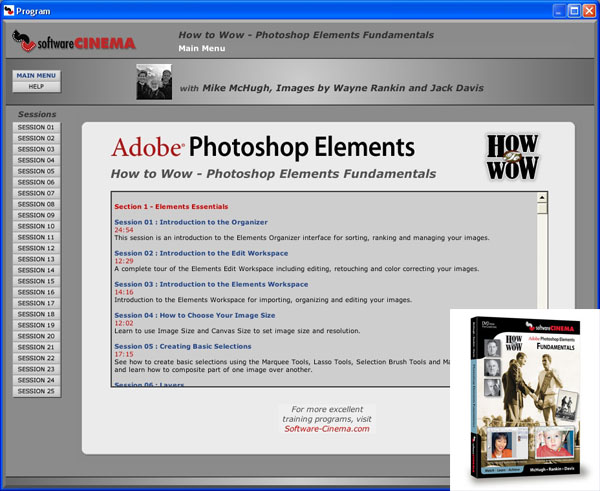
Task: Launch SESSION 25 in the sidebar
Action: 36,391
